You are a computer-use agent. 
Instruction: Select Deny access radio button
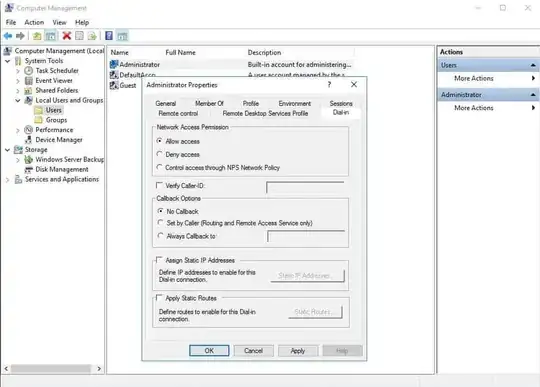coord(159,154)
